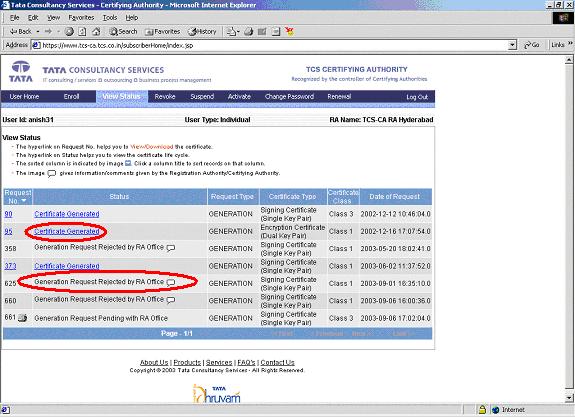Click the Mail toolbar icon
The width and height of the screenshot is (575, 418).
[x=231, y=32]
